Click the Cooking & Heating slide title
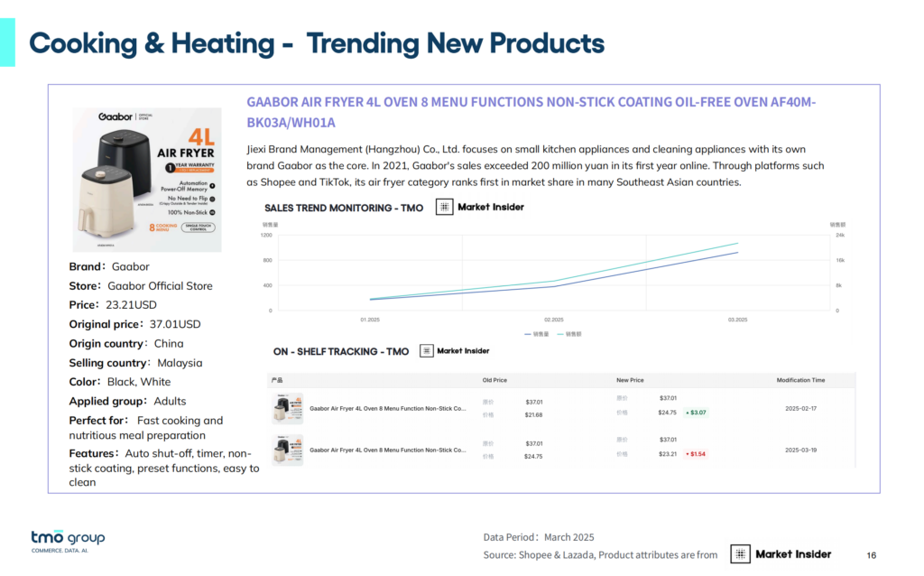The image size is (924, 576). (x=317, y=43)
